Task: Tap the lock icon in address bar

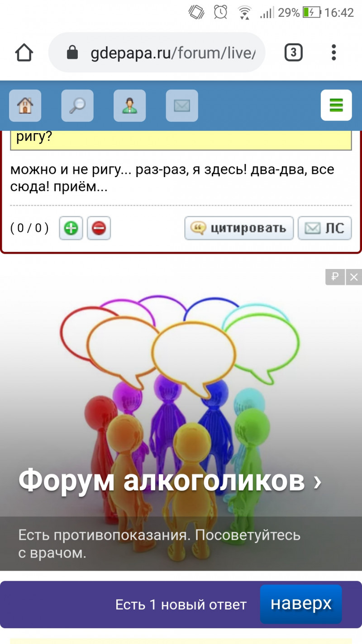Action: click(72, 53)
